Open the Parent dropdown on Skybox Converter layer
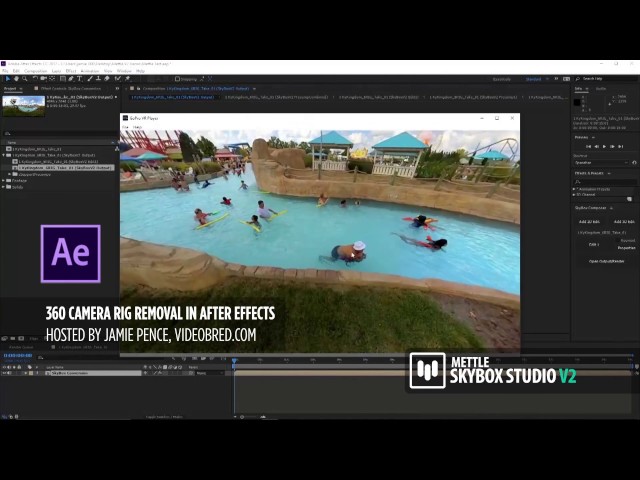The image size is (640, 480). (x=209, y=373)
